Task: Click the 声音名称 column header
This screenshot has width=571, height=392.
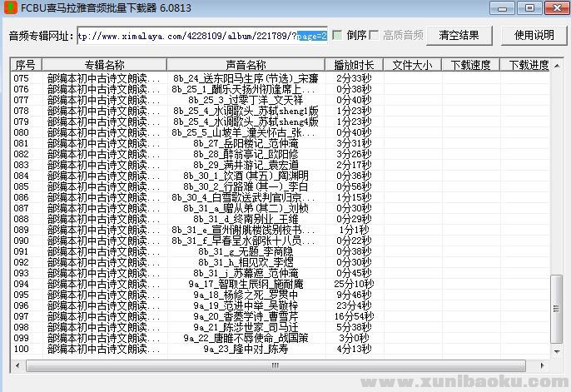Action: pos(246,65)
